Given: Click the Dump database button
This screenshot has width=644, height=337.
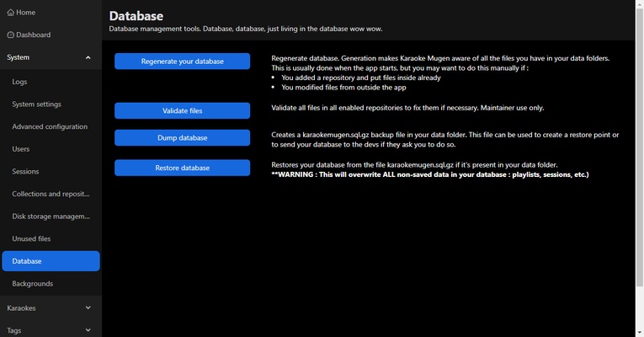Looking at the screenshot, I should (x=183, y=137).
